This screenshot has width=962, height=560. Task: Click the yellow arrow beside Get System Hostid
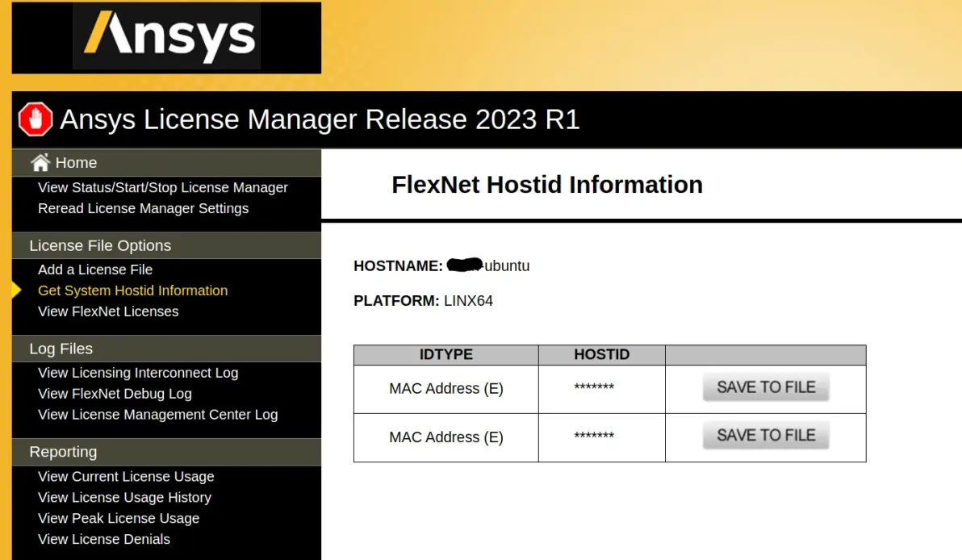tap(17, 290)
